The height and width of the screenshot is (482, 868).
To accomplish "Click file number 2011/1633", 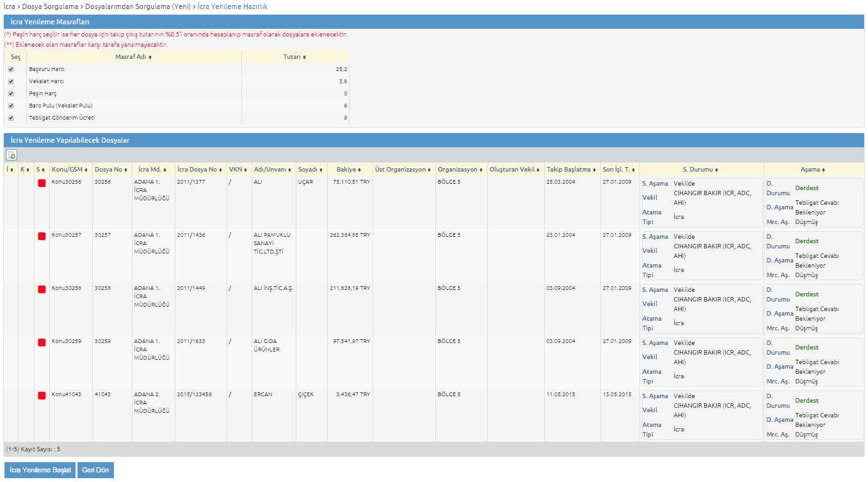I will point(191,341).
